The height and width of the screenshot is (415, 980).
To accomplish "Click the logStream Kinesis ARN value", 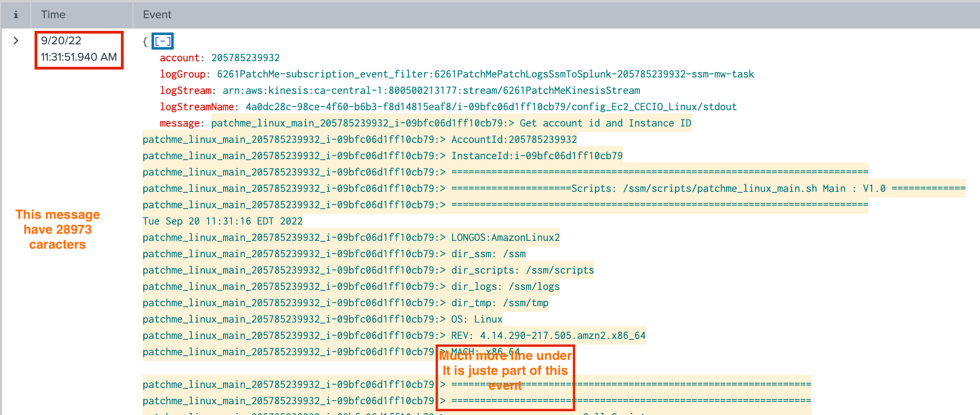I will [x=431, y=91].
